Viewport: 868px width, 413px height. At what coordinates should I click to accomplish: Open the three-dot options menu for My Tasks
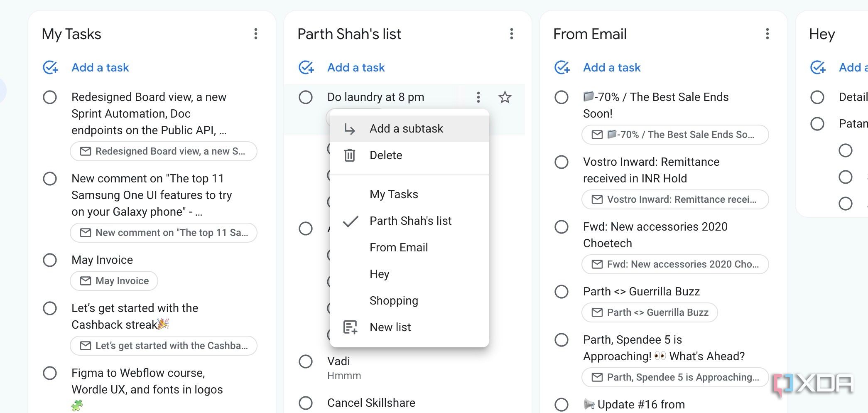coord(256,34)
